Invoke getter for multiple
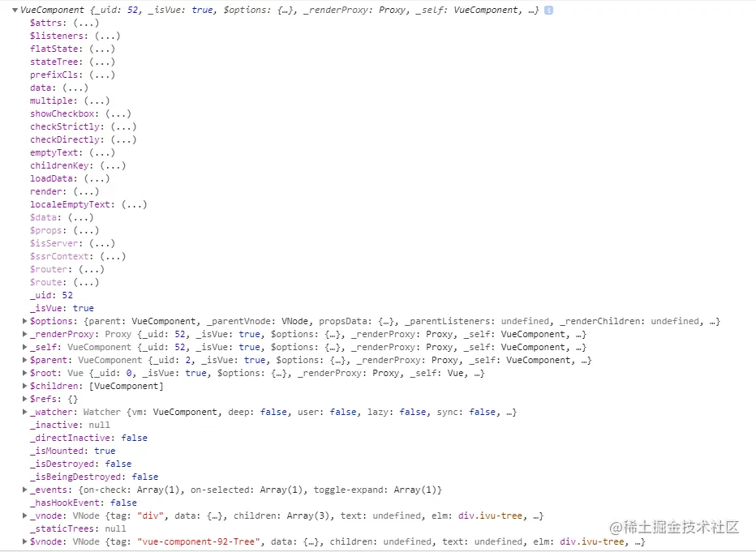Viewport: 756px width, 552px height. [x=97, y=101]
